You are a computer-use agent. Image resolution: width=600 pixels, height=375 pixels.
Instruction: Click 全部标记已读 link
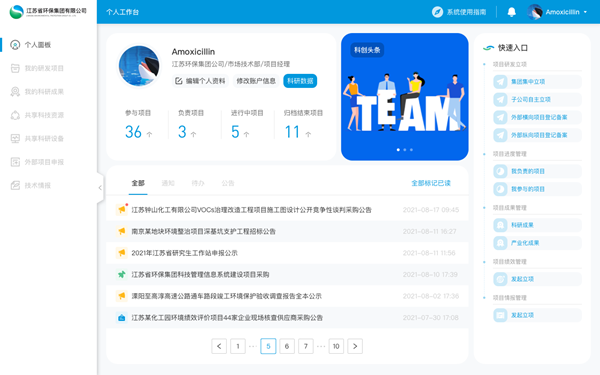(x=431, y=183)
